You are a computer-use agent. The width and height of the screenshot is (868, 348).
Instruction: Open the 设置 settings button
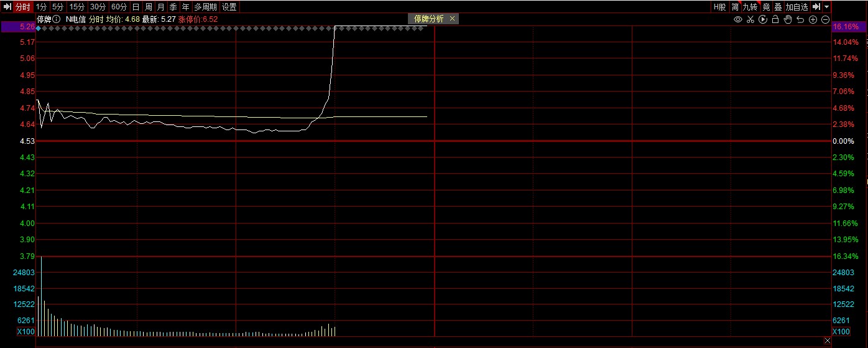[x=229, y=7]
